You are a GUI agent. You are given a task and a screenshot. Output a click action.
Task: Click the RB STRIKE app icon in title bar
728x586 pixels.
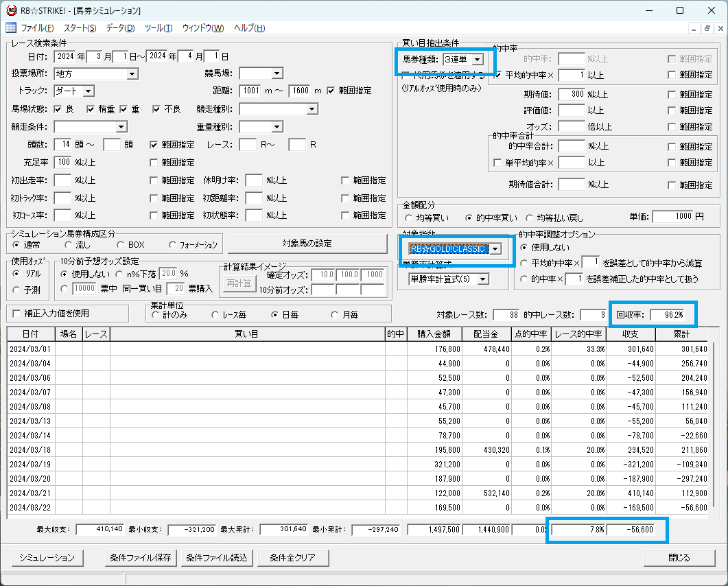11,10
